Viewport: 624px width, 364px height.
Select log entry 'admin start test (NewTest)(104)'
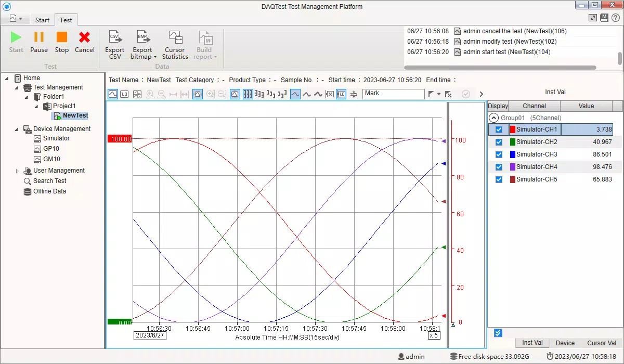pyautogui.click(x=506, y=52)
